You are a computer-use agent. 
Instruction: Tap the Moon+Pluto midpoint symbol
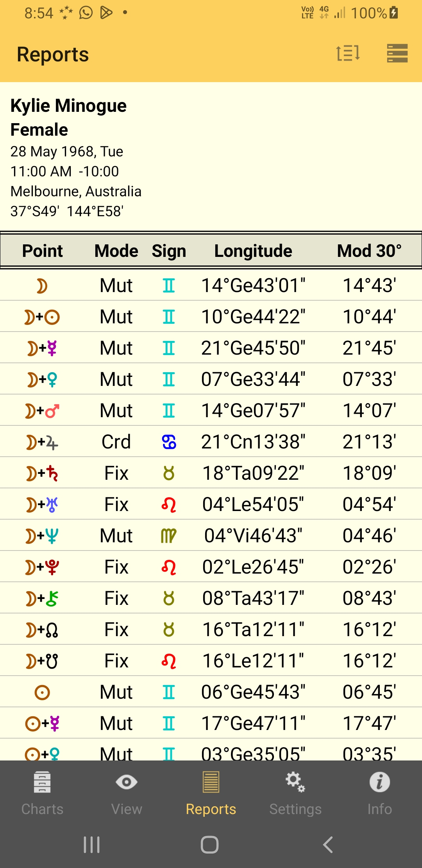[42, 567]
